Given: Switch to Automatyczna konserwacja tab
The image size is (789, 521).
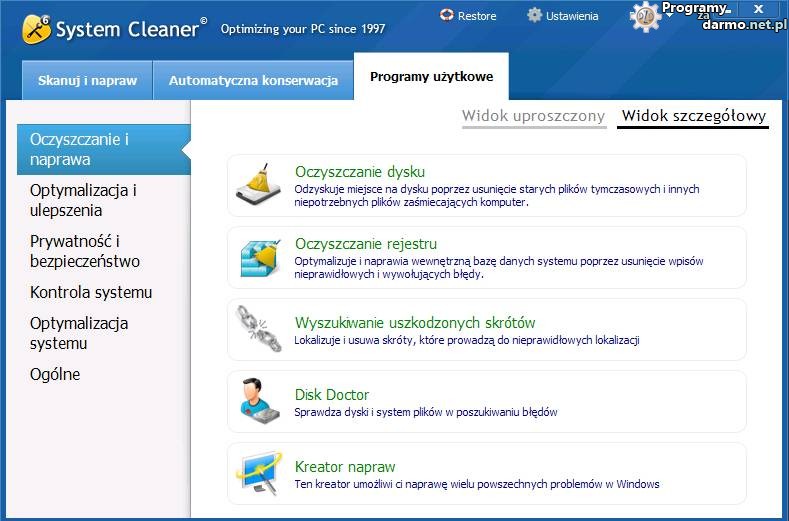Looking at the screenshot, I should [x=253, y=80].
